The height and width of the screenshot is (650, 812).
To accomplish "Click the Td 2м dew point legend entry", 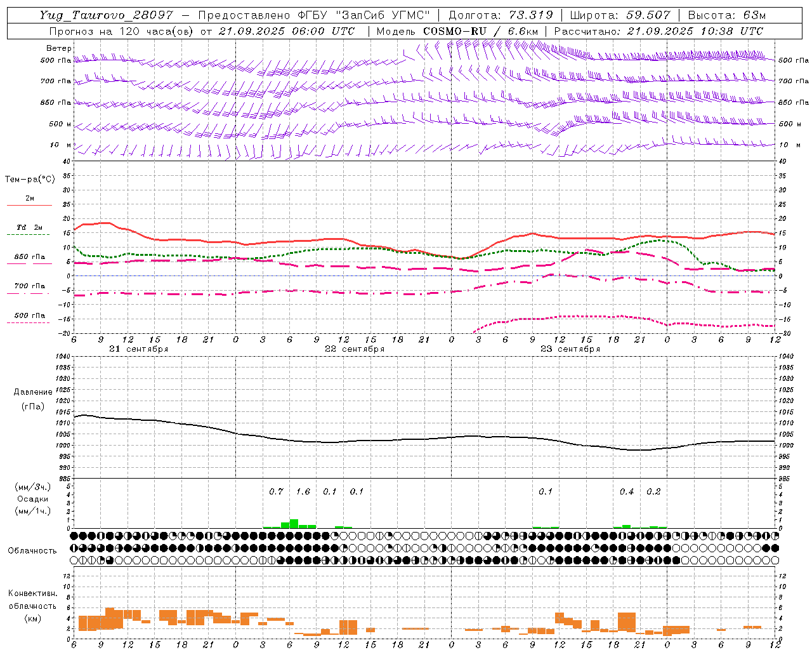I will point(30,227).
